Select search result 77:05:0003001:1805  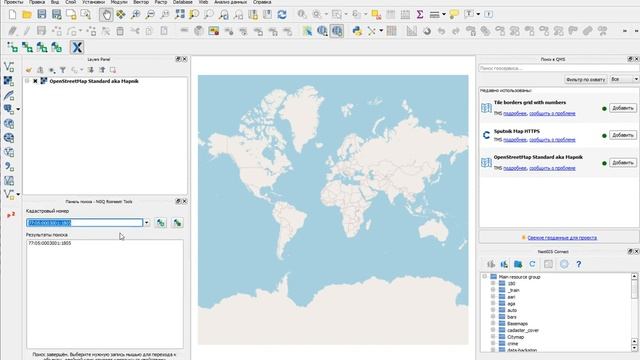50,243
